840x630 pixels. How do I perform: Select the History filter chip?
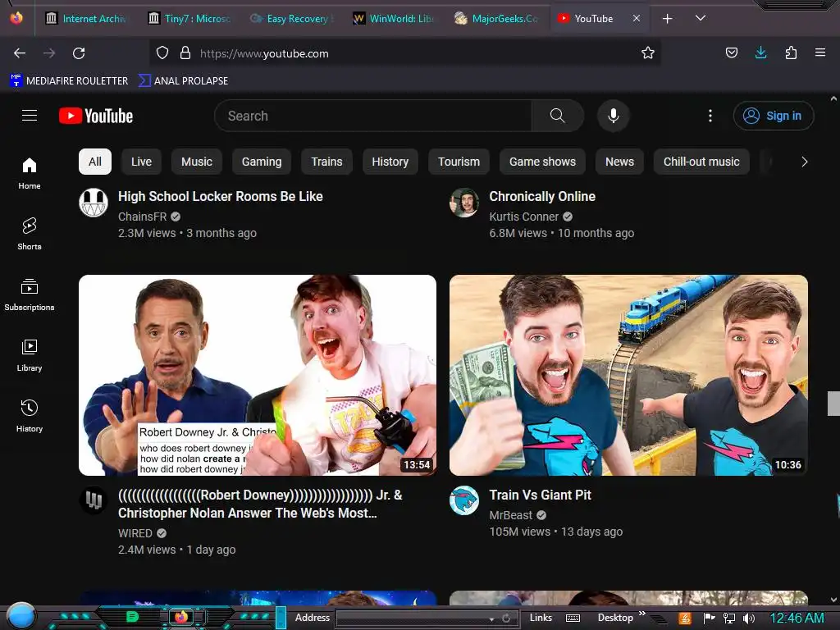[390, 162]
